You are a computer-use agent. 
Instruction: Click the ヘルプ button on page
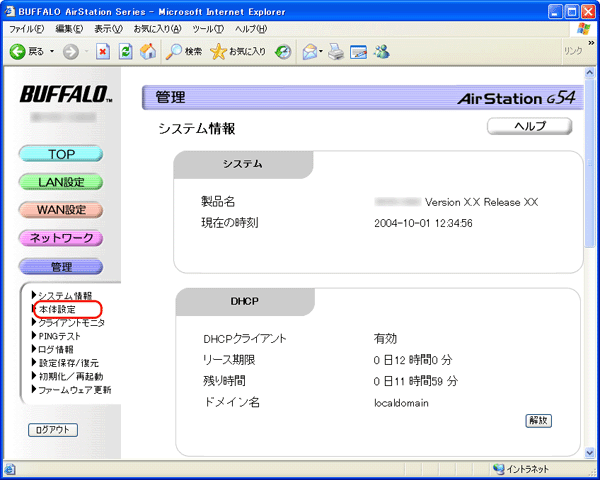(x=530, y=126)
